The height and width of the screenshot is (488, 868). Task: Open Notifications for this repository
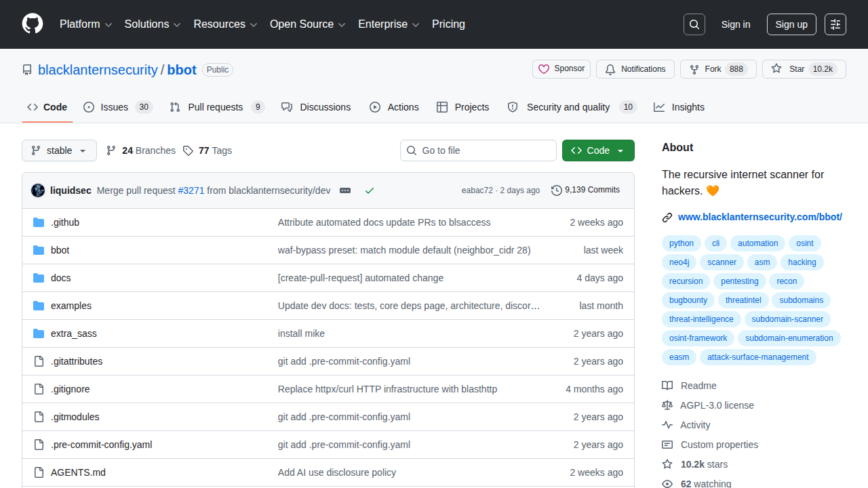point(635,69)
